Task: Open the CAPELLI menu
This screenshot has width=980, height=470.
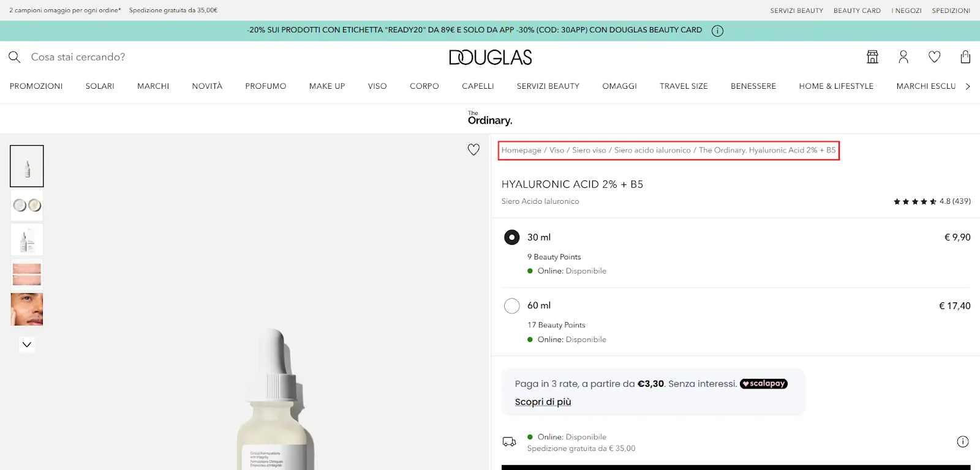Action: point(478,86)
